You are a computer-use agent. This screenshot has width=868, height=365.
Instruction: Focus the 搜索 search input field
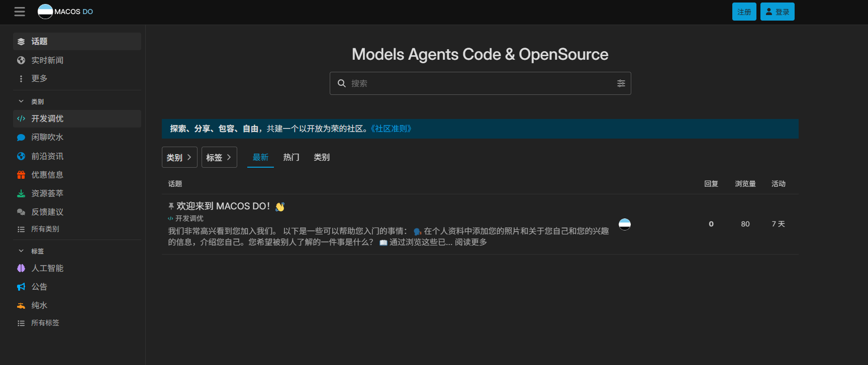(x=480, y=83)
